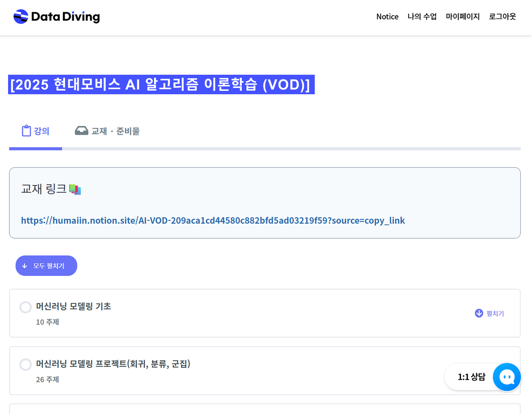Click the Data Diving wordmark text
This screenshot has width=532, height=414.
66,16
